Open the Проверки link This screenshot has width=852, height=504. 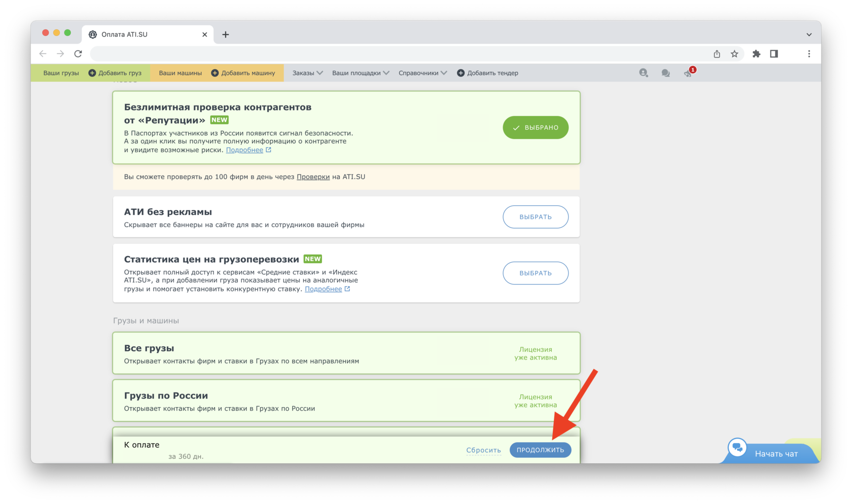pos(313,177)
